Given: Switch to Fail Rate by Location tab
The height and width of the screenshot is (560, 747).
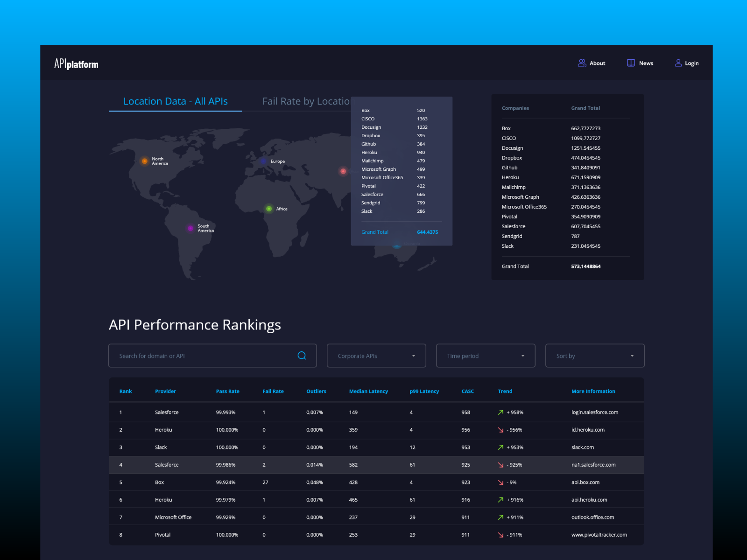Looking at the screenshot, I should [x=306, y=101].
